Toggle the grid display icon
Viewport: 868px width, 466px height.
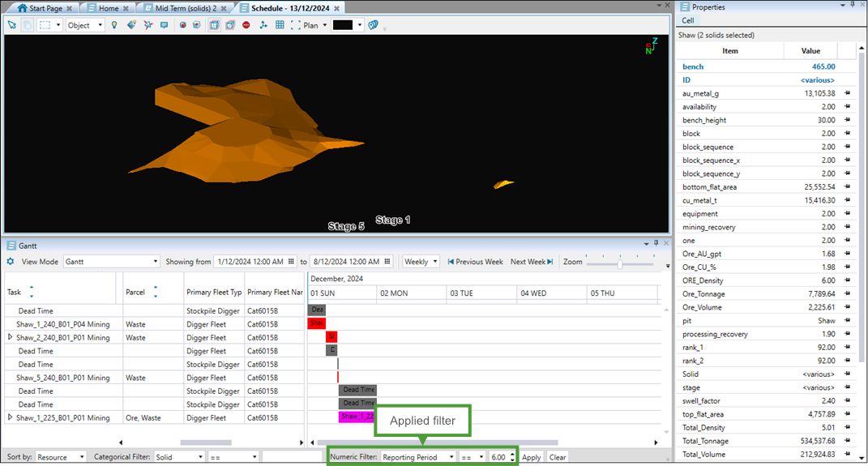(x=280, y=25)
